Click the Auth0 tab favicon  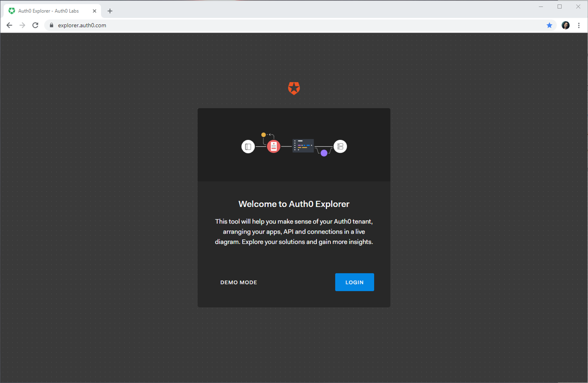click(x=12, y=11)
